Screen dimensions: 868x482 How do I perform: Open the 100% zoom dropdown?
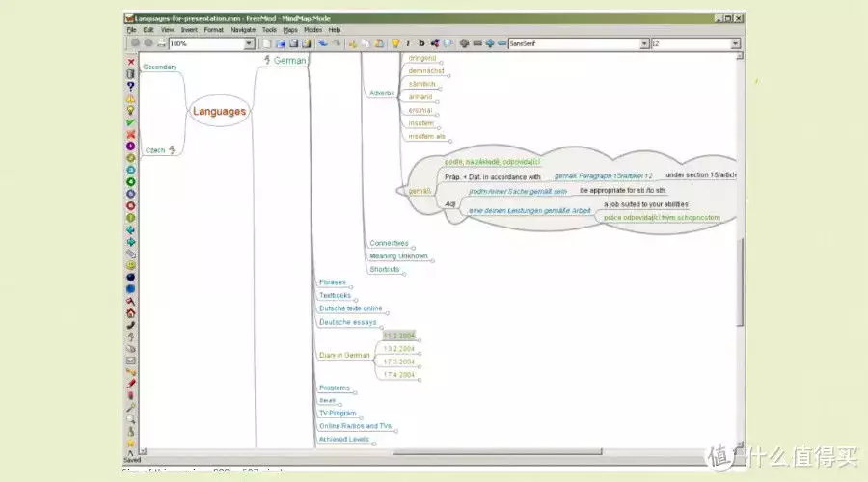249,43
